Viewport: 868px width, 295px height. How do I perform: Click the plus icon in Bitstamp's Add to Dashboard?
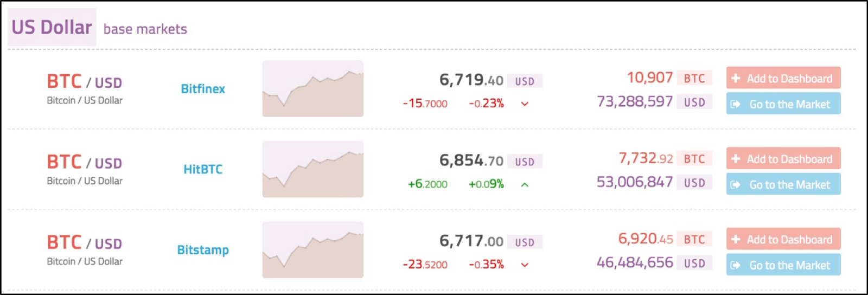pyautogui.click(x=736, y=239)
